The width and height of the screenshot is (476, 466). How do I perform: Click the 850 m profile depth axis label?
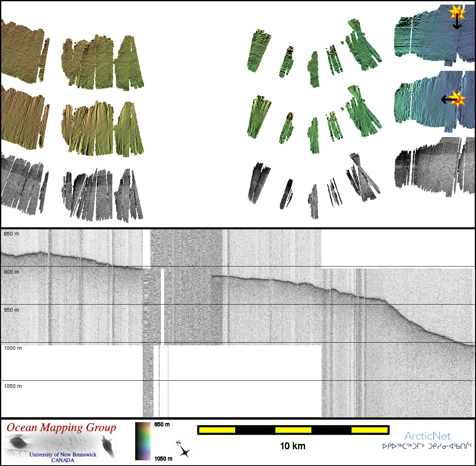11,234
